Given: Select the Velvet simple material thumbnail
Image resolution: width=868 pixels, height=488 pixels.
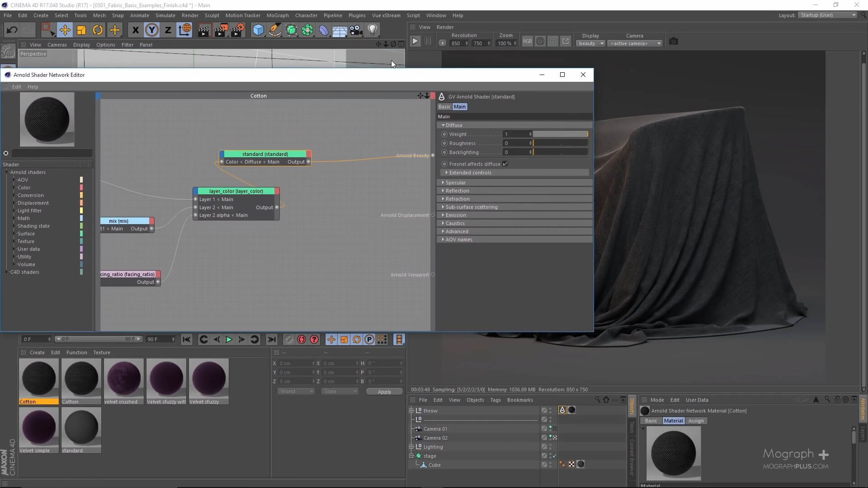Looking at the screenshot, I should [x=38, y=427].
